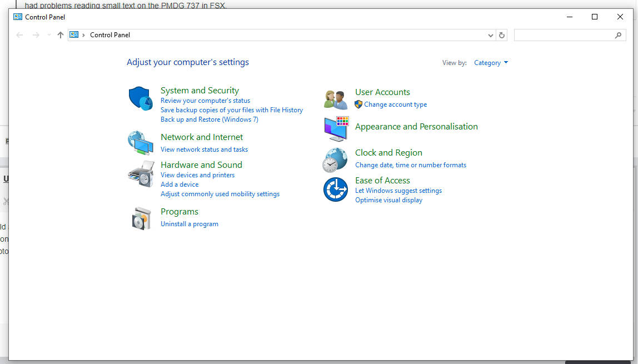Click the Forward navigation arrow
638x364 pixels.
tap(36, 35)
